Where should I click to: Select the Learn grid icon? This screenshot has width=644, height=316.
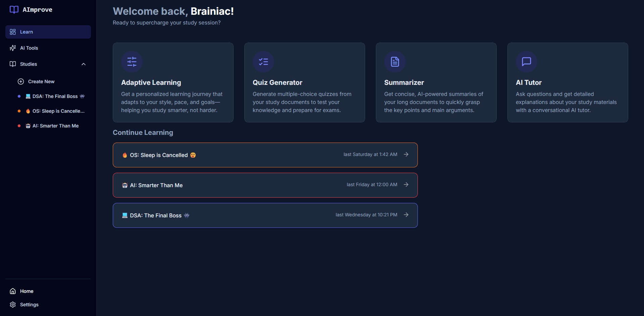coord(13,32)
